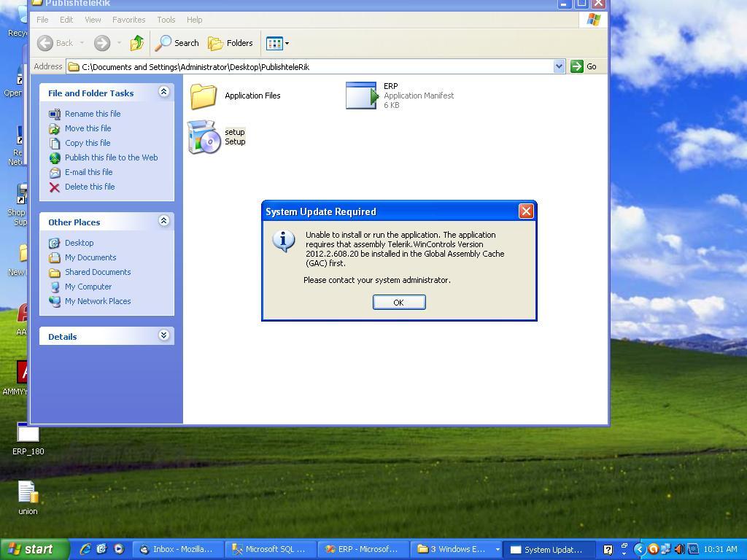
Task: Click the help question mark tray icon
Action: 608,550
